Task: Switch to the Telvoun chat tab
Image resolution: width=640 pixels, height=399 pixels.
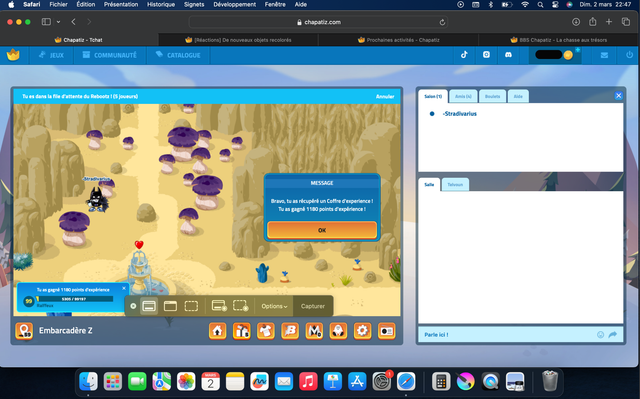Action: click(455, 184)
